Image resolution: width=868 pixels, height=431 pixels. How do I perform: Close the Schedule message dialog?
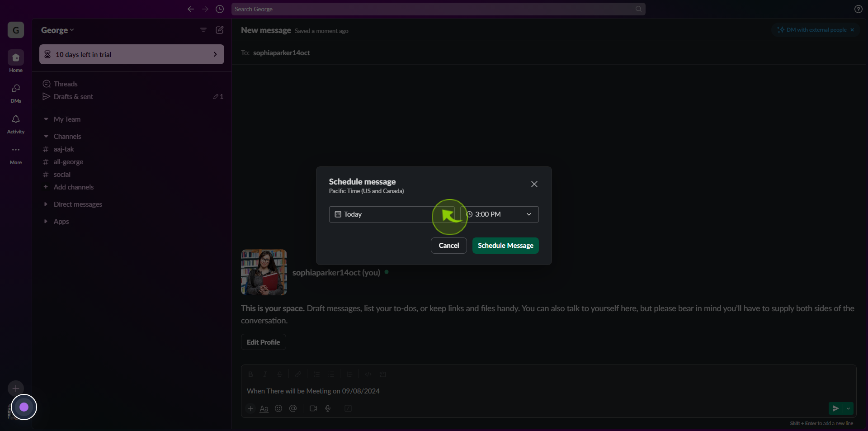tap(534, 184)
